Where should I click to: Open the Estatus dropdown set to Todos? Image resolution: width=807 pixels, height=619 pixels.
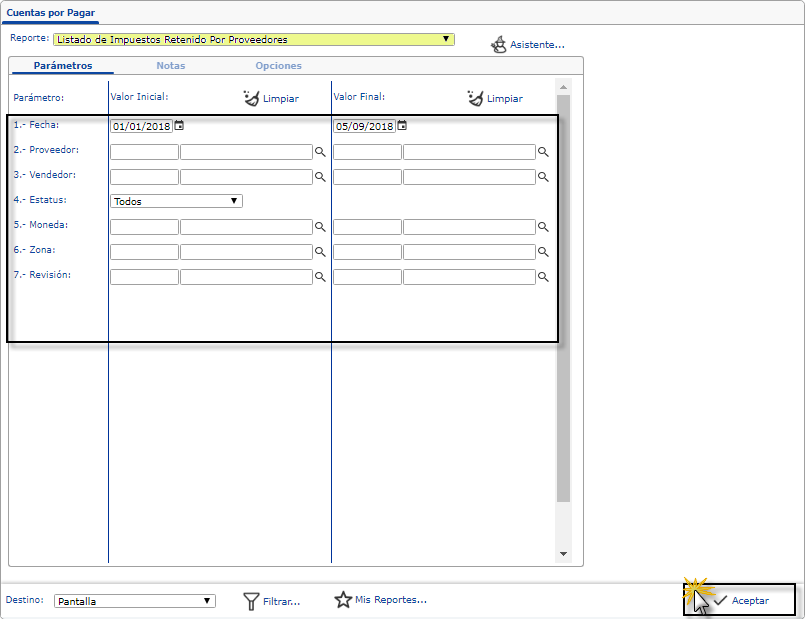tap(176, 201)
